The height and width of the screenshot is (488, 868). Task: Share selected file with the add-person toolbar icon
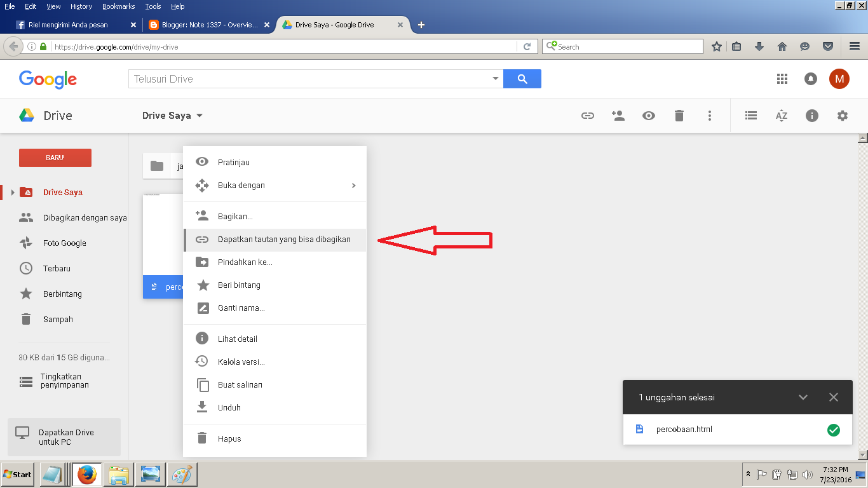pos(618,116)
